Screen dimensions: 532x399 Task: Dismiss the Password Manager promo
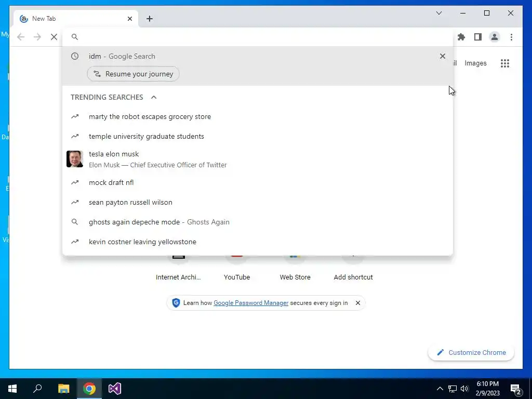[357, 303]
